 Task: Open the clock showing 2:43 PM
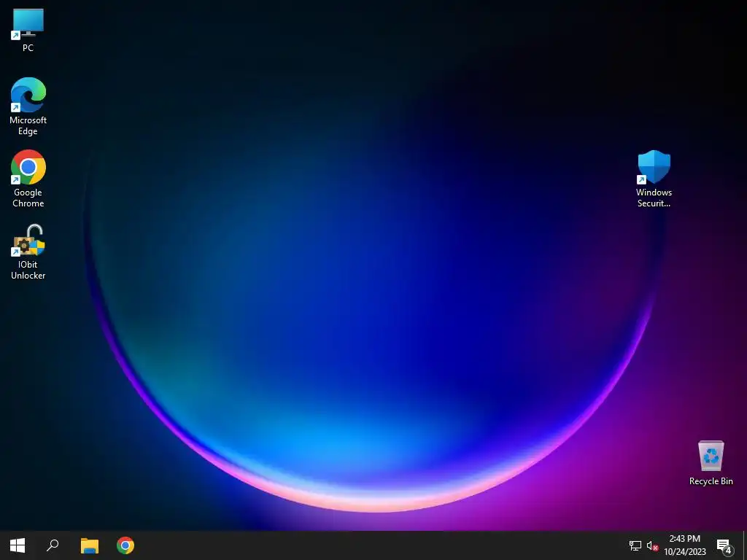(x=684, y=545)
